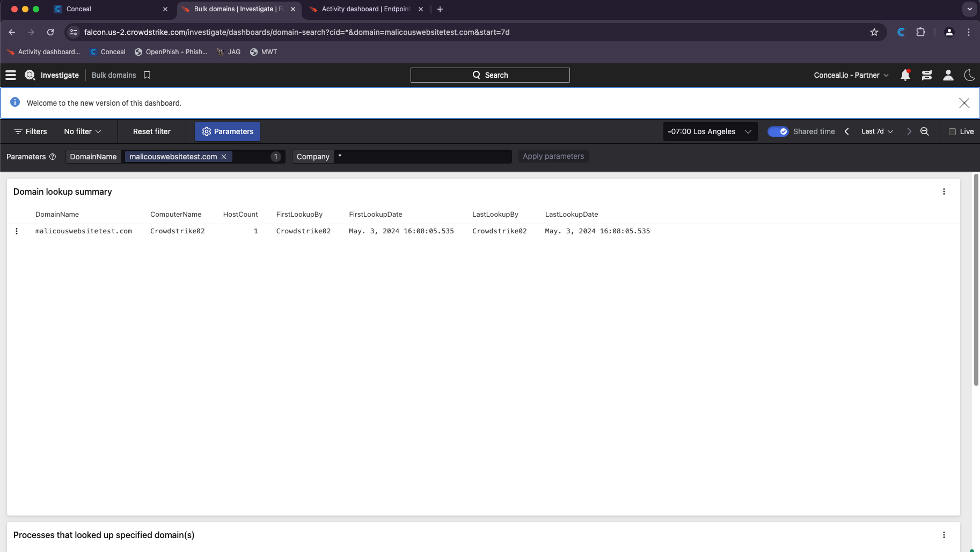Click the Investigate magnifier icon
This screenshot has width=980, height=552.
pos(30,75)
